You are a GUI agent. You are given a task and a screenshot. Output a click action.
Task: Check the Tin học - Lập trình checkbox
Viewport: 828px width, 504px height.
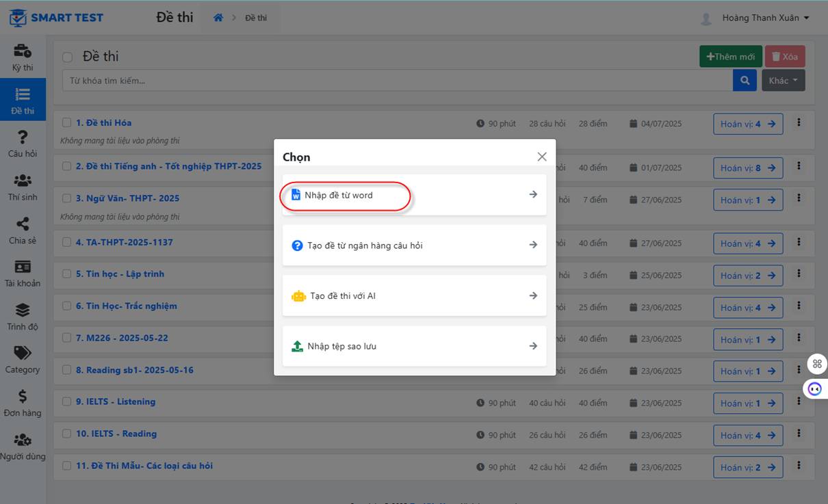(x=66, y=274)
